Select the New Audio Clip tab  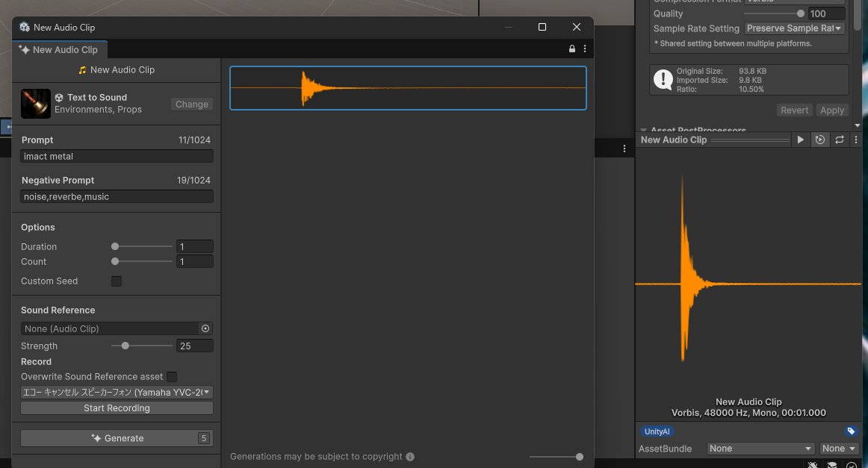pos(59,50)
